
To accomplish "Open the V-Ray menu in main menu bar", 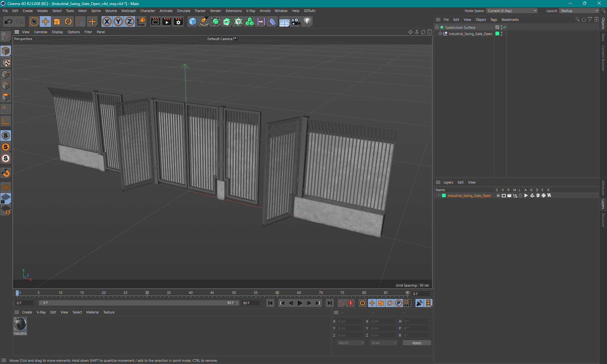I will click(x=251, y=11).
